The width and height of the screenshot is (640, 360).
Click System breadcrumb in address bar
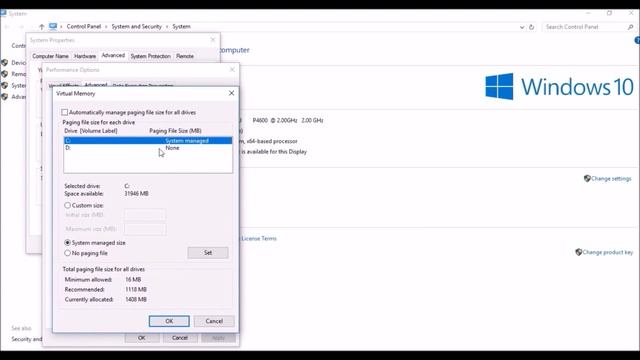coord(181,26)
